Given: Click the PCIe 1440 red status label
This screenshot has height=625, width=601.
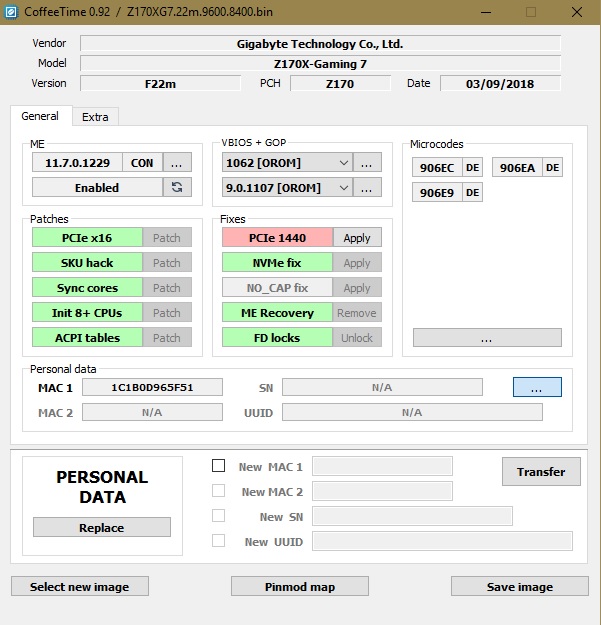Looking at the screenshot, I should (277, 238).
